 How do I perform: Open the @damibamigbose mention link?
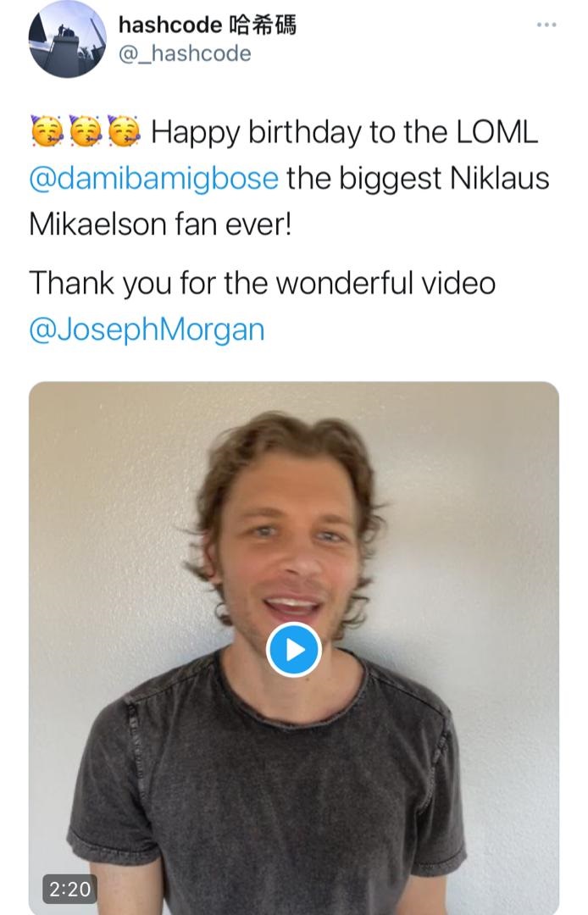[x=154, y=178]
